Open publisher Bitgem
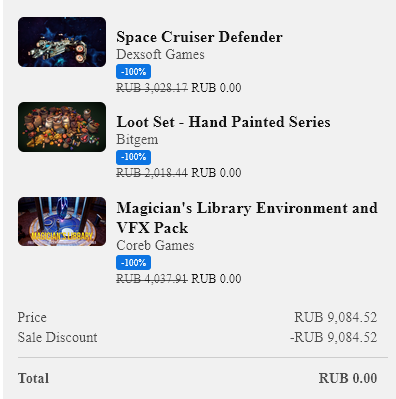 tap(137, 139)
